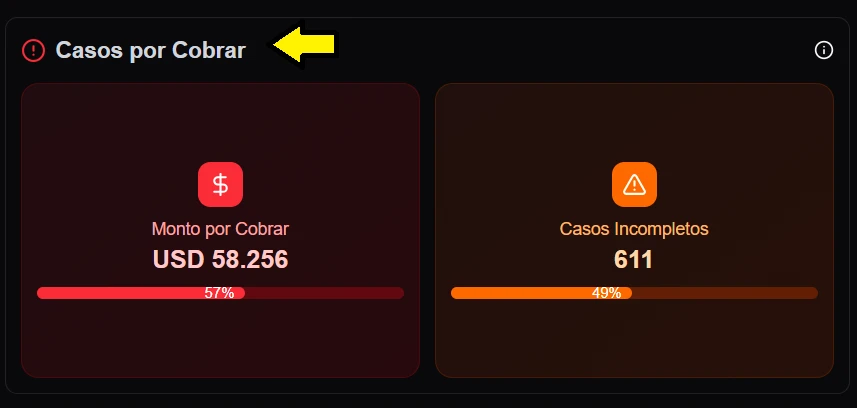
Task: Click the 611 incomplete cases count
Action: pos(634,260)
